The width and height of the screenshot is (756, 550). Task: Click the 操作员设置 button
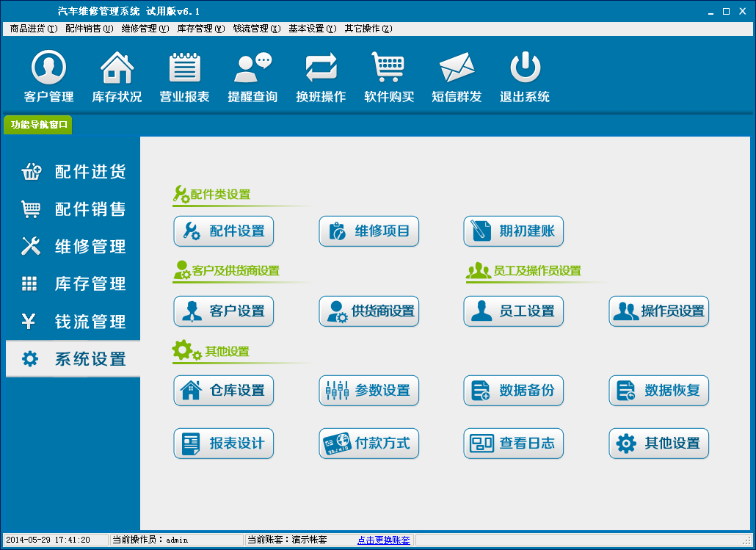pyautogui.click(x=659, y=311)
